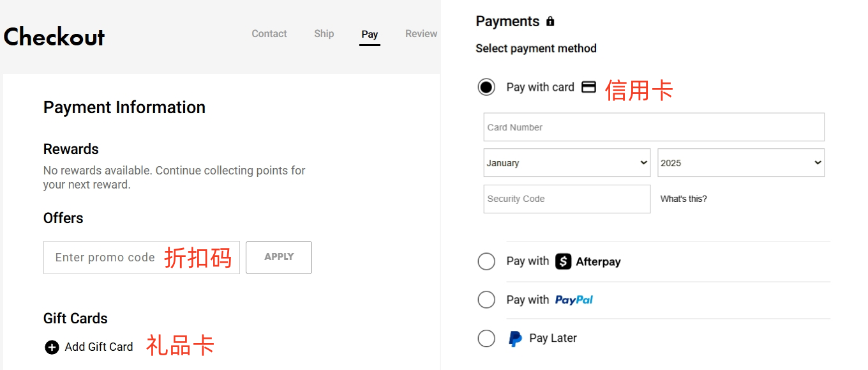Select the Pay with PayPal radio button
Viewport: 868px width, 370px height.
coord(486,300)
